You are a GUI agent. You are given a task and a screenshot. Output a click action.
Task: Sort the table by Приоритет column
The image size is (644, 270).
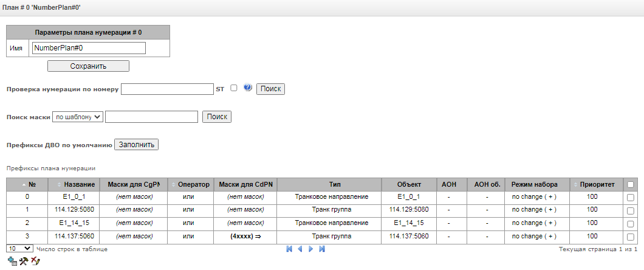597,184
